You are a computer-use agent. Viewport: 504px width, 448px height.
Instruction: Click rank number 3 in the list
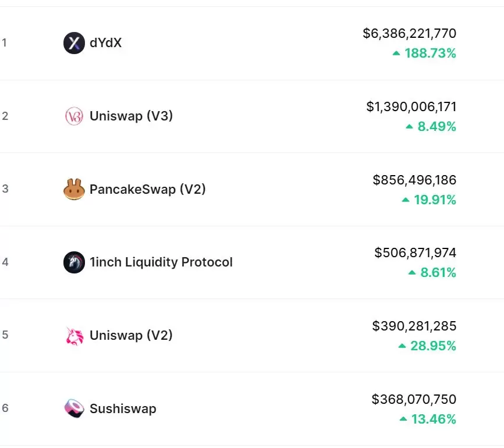tap(5, 189)
